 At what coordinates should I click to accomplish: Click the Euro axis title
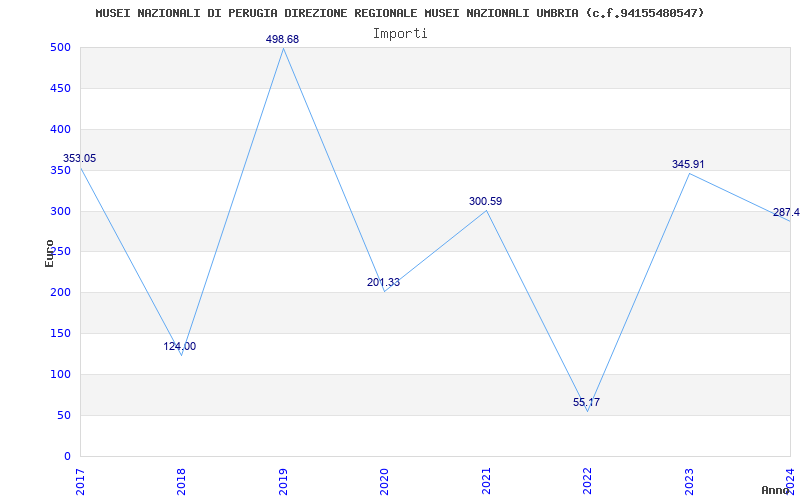[x=49, y=254]
